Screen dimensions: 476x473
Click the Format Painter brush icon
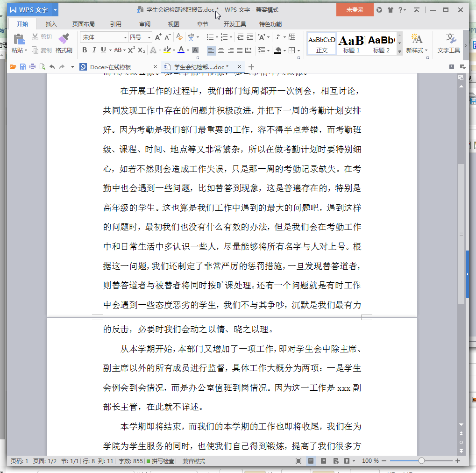[64, 39]
